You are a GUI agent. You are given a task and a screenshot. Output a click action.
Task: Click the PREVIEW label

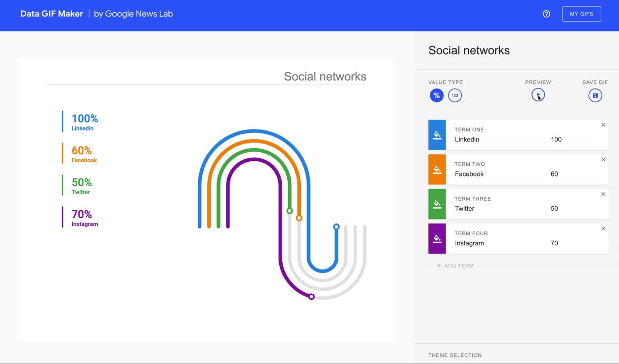538,82
